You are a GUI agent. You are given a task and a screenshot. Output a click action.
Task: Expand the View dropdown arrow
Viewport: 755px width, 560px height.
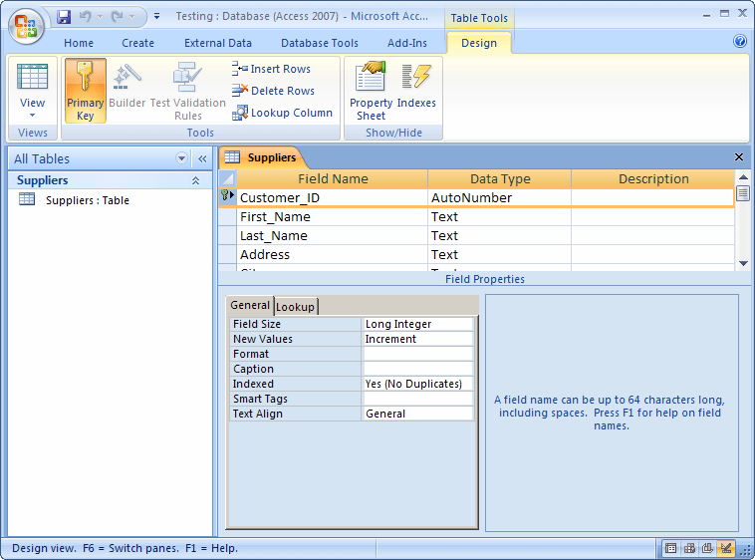[x=32, y=115]
